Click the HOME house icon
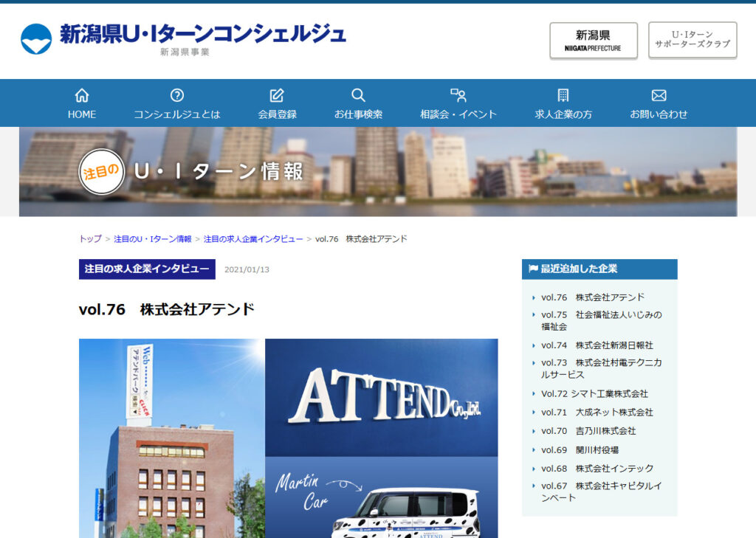The width and height of the screenshot is (756, 538). (x=82, y=95)
